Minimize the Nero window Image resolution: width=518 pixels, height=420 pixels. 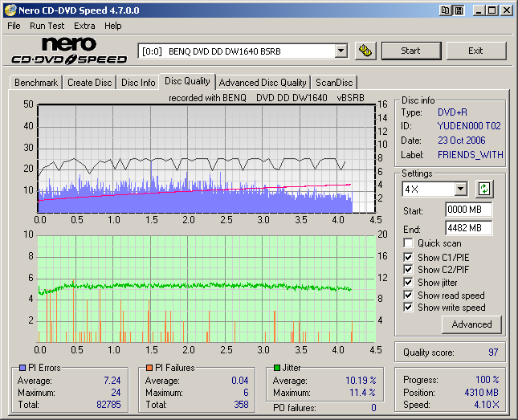click(x=479, y=10)
